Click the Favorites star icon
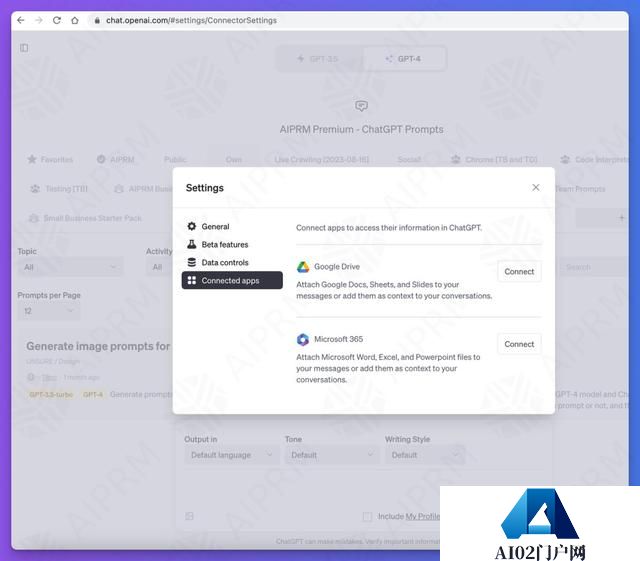Screen dimensions: 640x561 (x=32, y=159)
